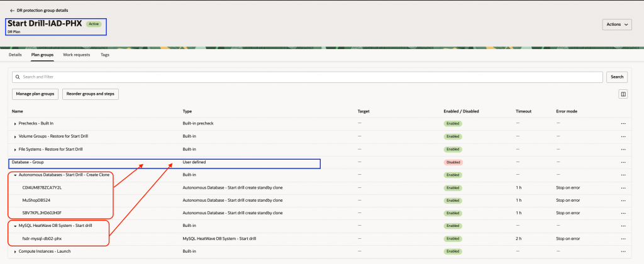Expand Volume Groups - Restore for Start Drill

(x=15, y=136)
